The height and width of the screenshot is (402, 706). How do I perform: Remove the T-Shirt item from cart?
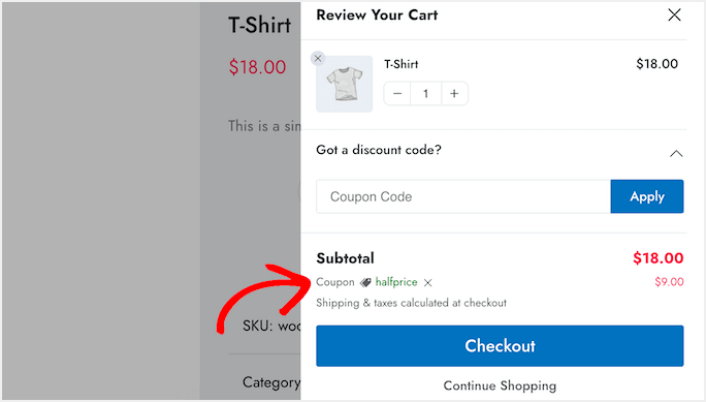point(318,58)
